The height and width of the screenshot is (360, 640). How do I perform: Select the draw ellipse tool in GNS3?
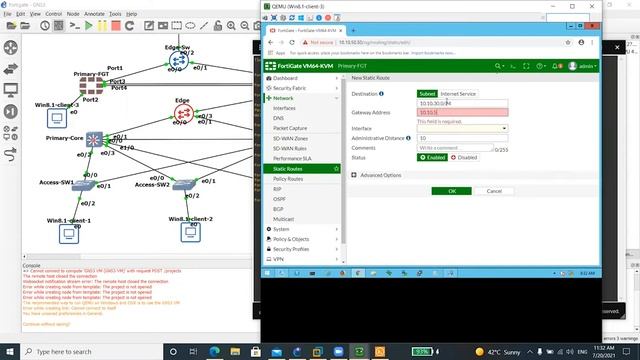point(190,26)
